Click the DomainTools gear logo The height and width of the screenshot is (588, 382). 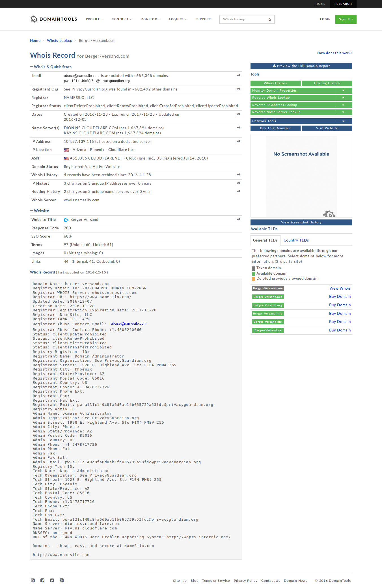[34, 19]
